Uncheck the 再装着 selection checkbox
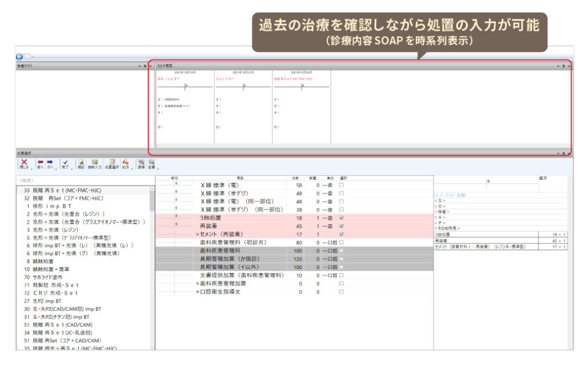 coord(342,225)
